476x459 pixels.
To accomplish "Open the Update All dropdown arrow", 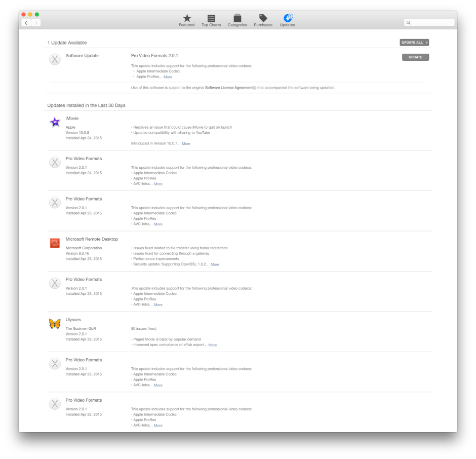I will pyautogui.click(x=426, y=43).
